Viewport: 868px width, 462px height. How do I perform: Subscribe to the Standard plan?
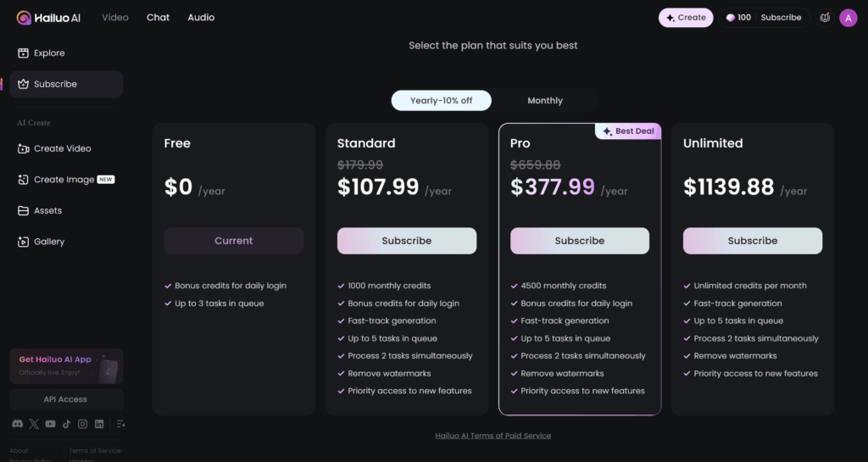[407, 241]
